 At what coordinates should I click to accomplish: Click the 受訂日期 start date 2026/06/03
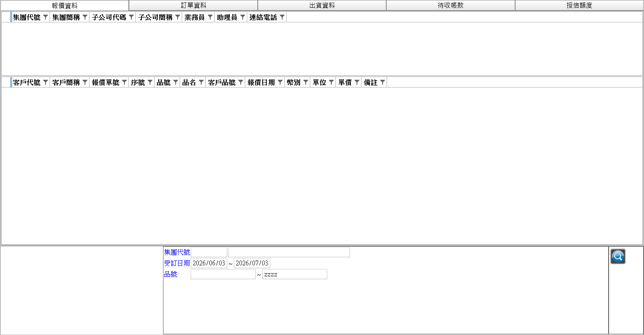(209, 263)
